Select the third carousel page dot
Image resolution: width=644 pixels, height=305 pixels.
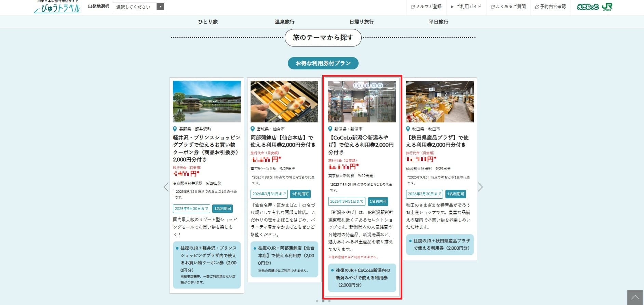[329, 301]
